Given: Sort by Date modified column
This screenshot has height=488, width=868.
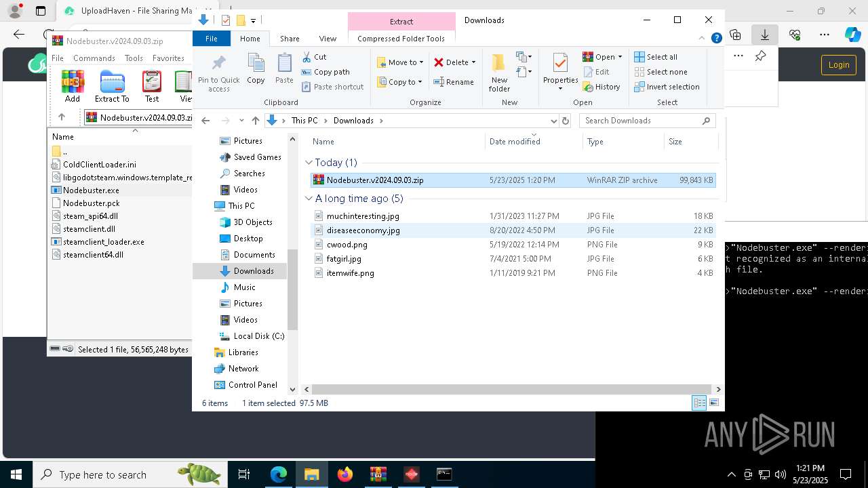Looking at the screenshot, I should (534, 142).
